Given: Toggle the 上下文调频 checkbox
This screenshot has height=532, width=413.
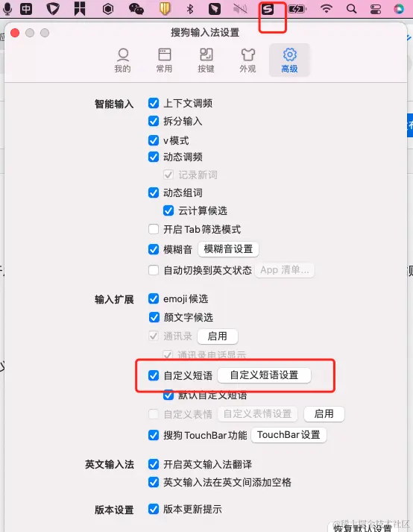Looking at the screenshot, I should point(154,103).
